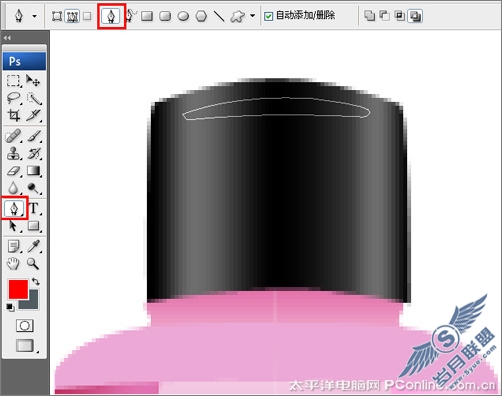Pick the Rounded Rectangle tool in the options bar

tap(165, 16)
